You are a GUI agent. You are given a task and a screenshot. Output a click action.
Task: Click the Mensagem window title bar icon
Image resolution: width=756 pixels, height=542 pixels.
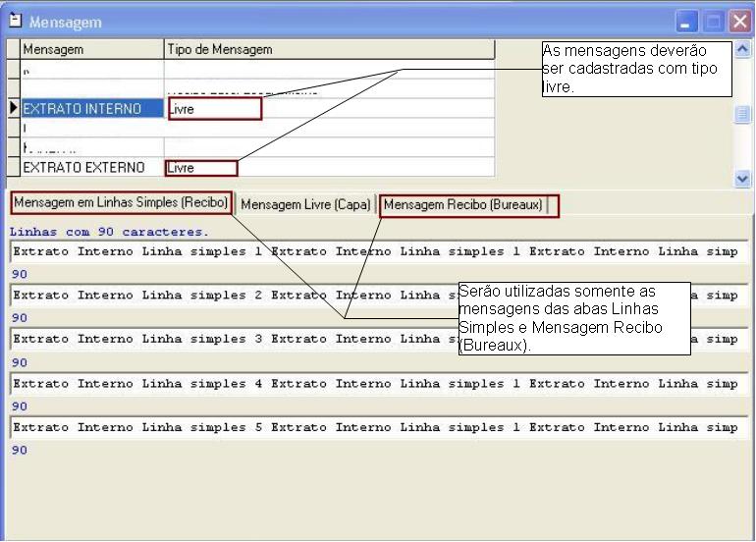click(x=15, y=21)
